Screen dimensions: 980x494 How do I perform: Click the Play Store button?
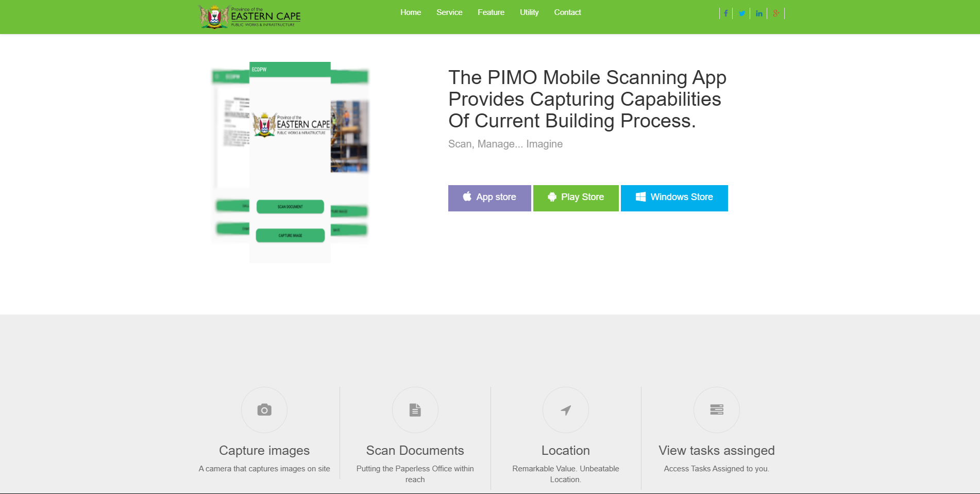(576, 198)
